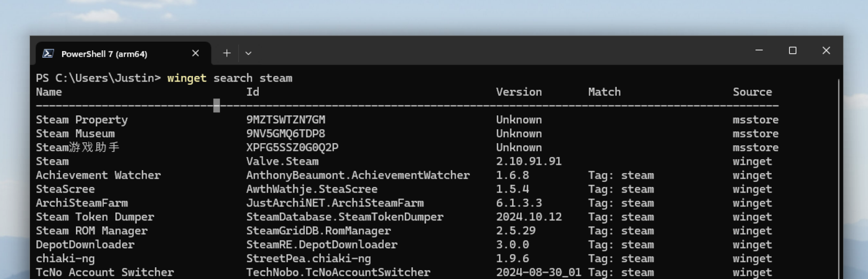
Task: Open a new terminal tab with plus
Action: click(x=227, y=53)
